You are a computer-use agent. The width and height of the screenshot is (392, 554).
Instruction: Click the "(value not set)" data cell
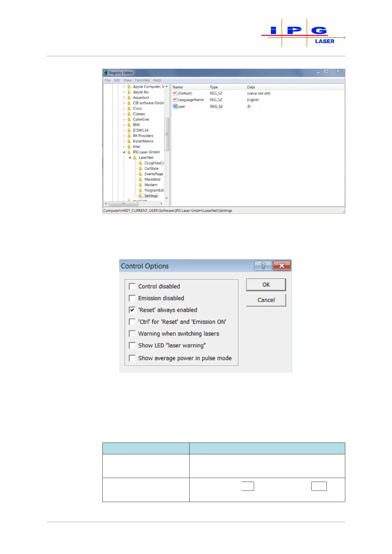(259, 93)
